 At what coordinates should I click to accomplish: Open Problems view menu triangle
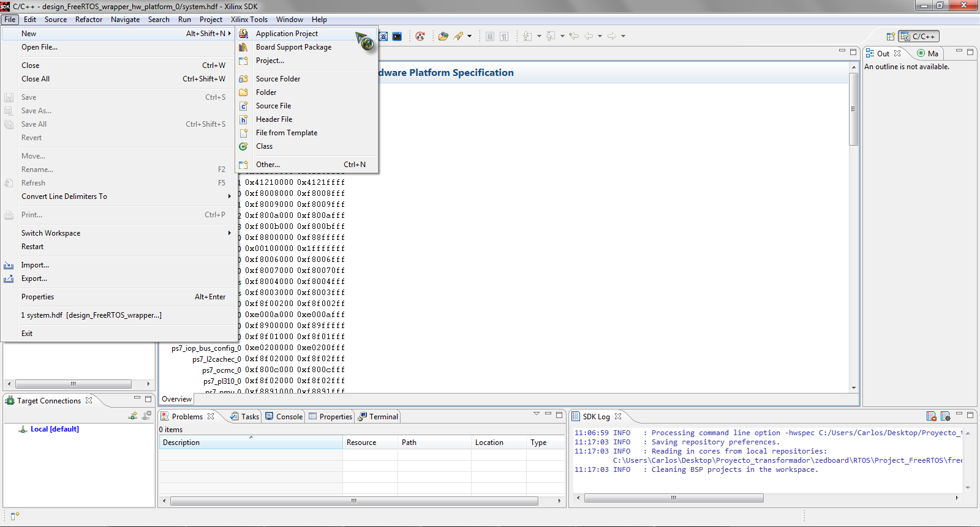537,414
